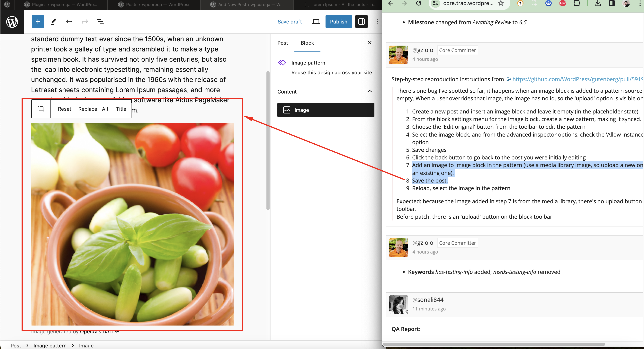Click the View dropdown for layout options

(x=316, y=21)
